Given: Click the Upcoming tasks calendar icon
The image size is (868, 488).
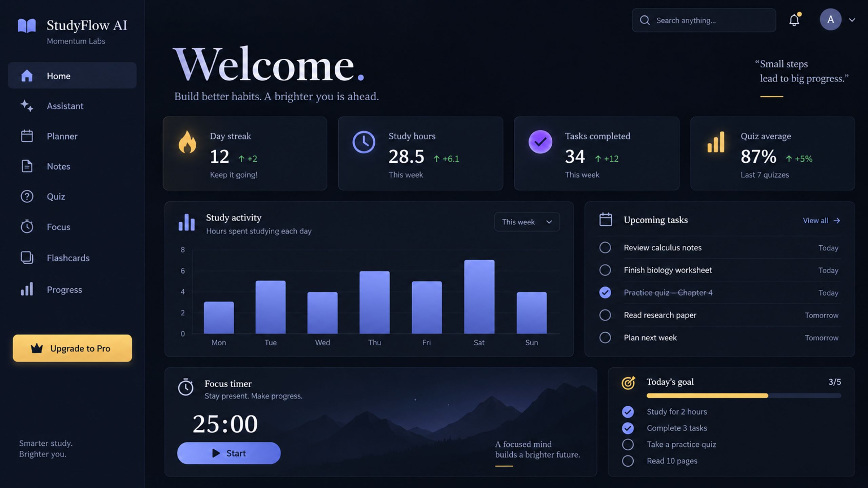Looking at the screenshot, I should click(606, 219).
